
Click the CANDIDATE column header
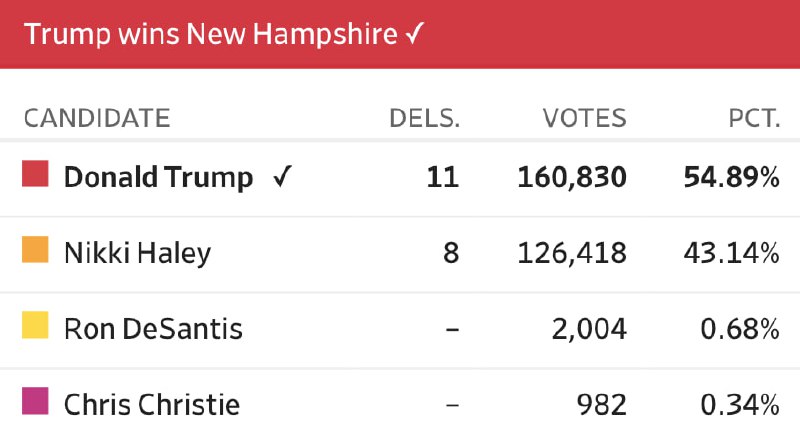(x=97, y=118)
